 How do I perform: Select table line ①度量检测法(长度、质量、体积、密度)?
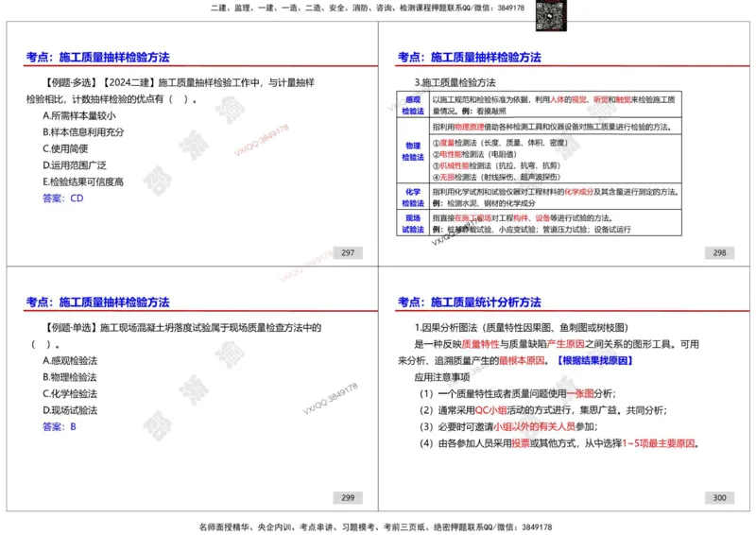pyautogui.click(x=500, y=143)
